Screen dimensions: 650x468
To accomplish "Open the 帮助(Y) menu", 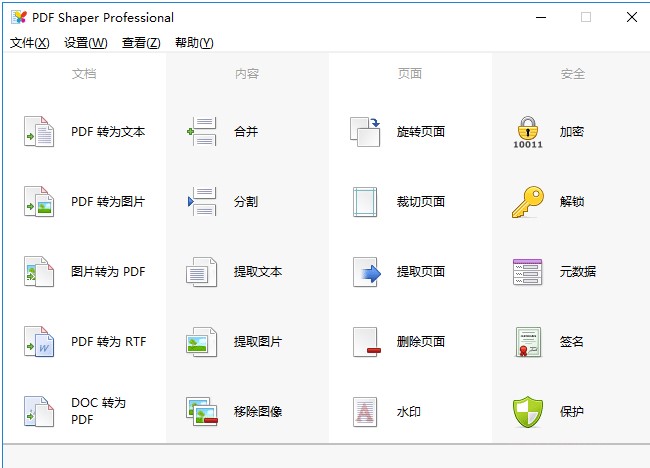I will [x=194, y=42].
